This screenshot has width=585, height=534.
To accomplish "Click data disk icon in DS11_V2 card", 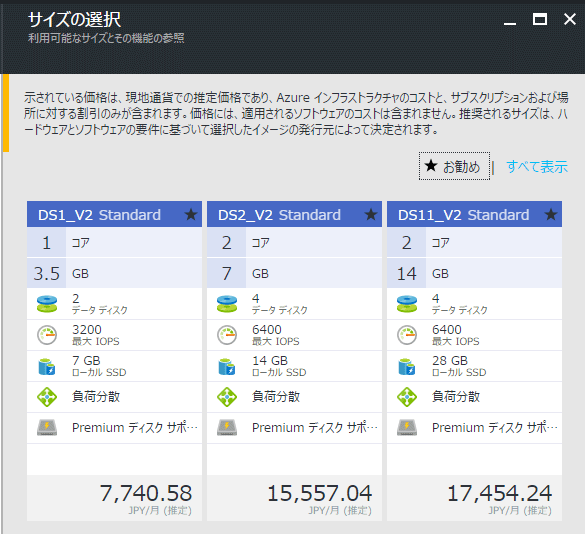I will (407, 304).
